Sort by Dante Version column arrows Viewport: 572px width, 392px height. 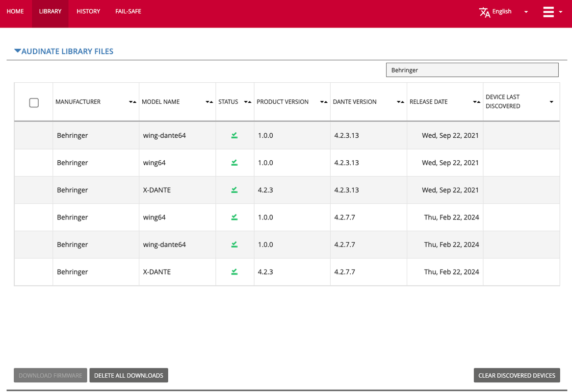coord(400,102)
